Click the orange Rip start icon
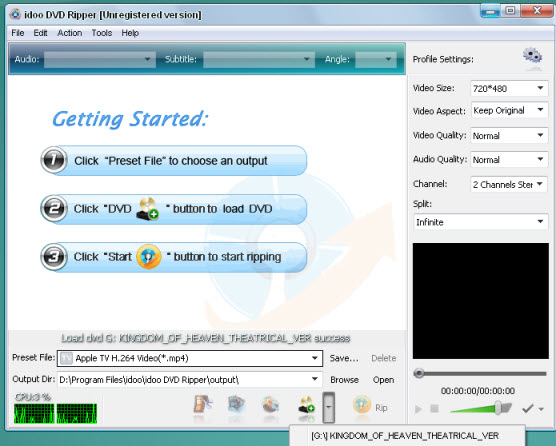The width and height of the screenshot is (556, 446). [x=362, y=406]
